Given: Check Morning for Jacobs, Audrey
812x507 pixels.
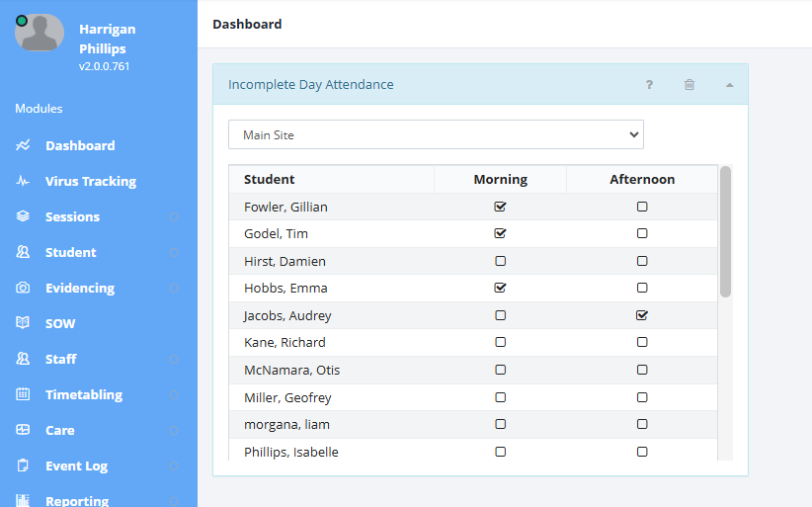Looking at the screenshot, I should [500, 315].
